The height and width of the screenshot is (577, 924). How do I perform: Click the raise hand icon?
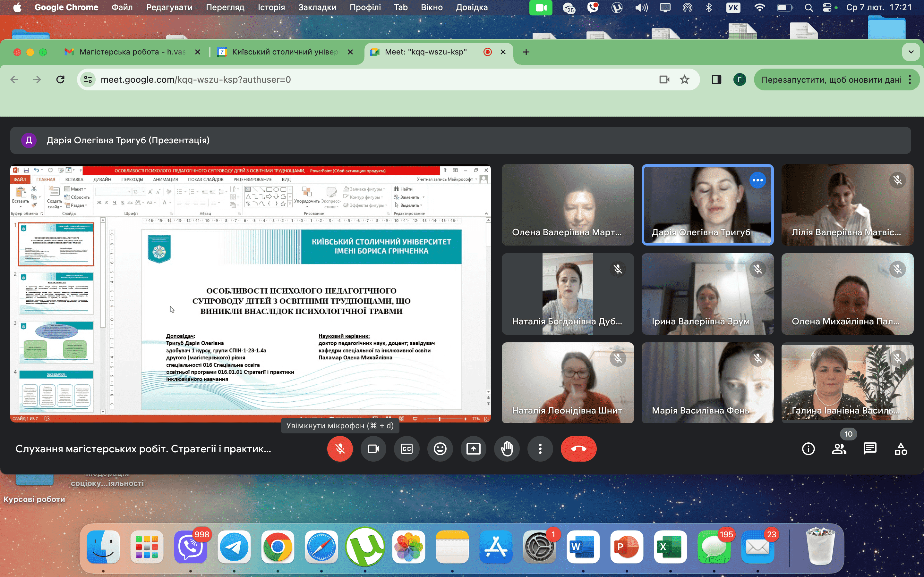pos(507,449)
